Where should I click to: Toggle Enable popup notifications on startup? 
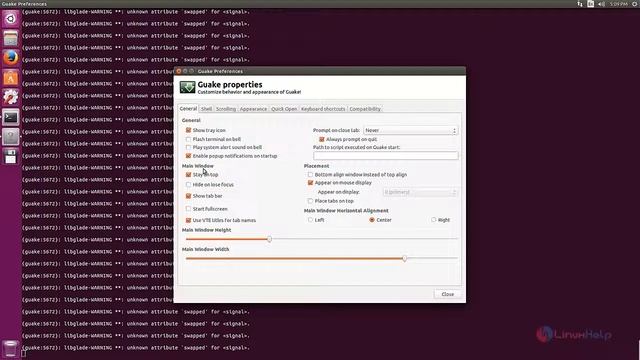(x=188, y=156)
